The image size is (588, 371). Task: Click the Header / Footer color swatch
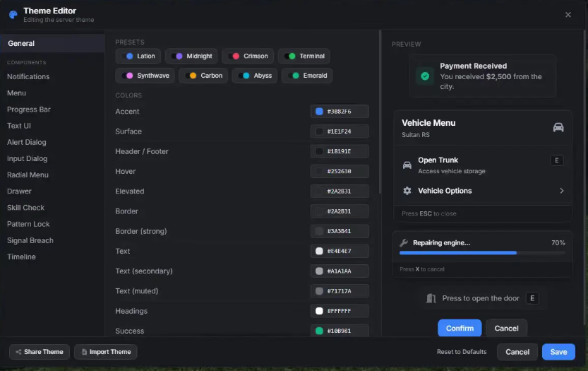(x=319, y=151)
